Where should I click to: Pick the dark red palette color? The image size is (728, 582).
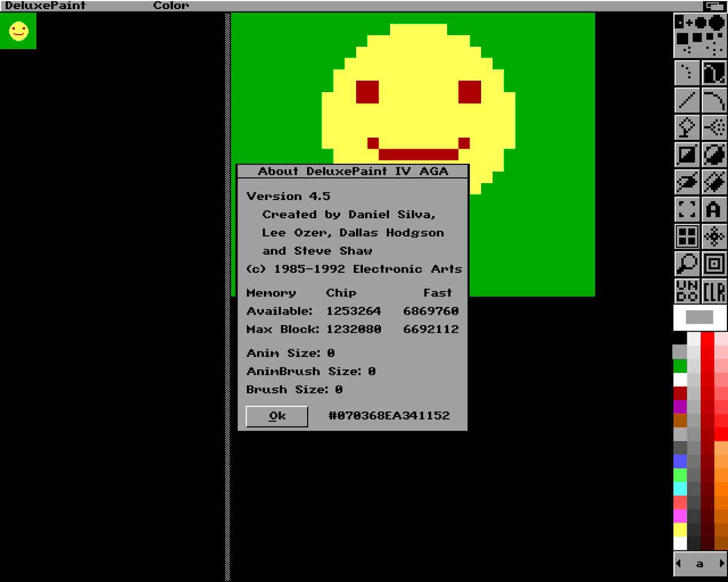(680, 393)
